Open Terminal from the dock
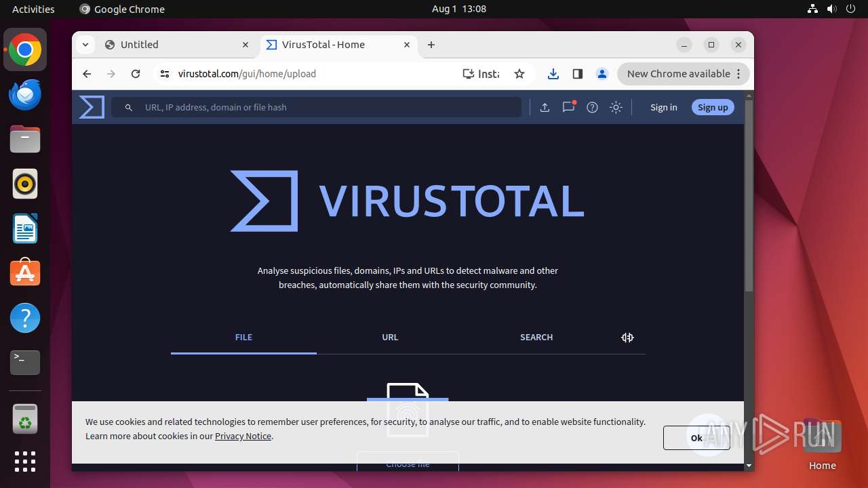This screenshot has width=868, height=488. point(25,363)
